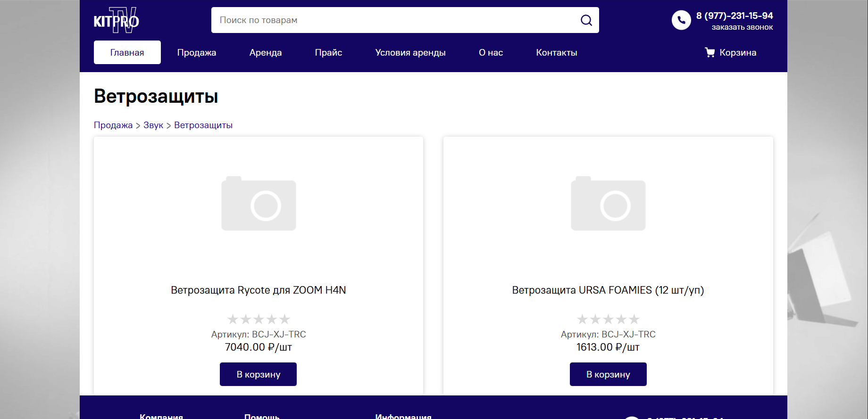Open the Главная menu tab
The width and height of the screenshot is (868, 419).
[x=127, y=52]
